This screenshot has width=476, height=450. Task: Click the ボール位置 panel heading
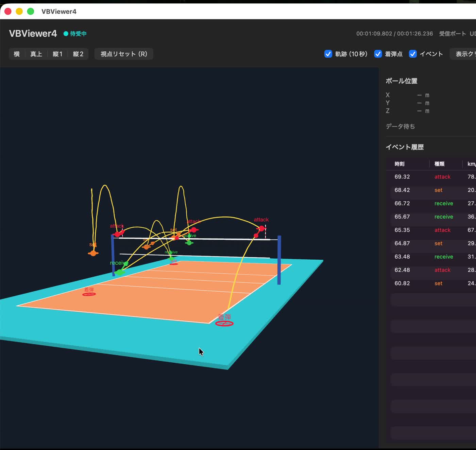(402, 81)
